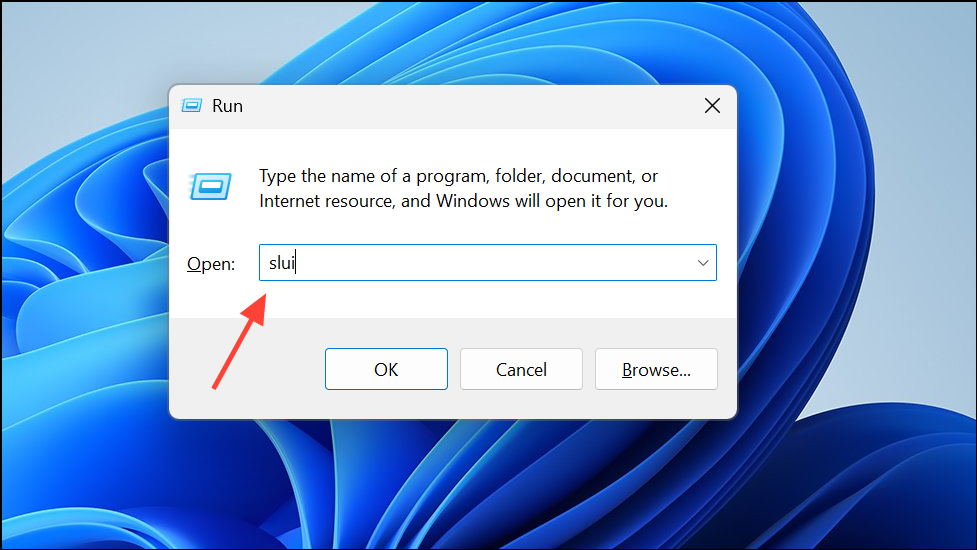Expand the Open field history dropdown arrow
The height and width of the screenshot is (550, 977).
tap(703, 263)
